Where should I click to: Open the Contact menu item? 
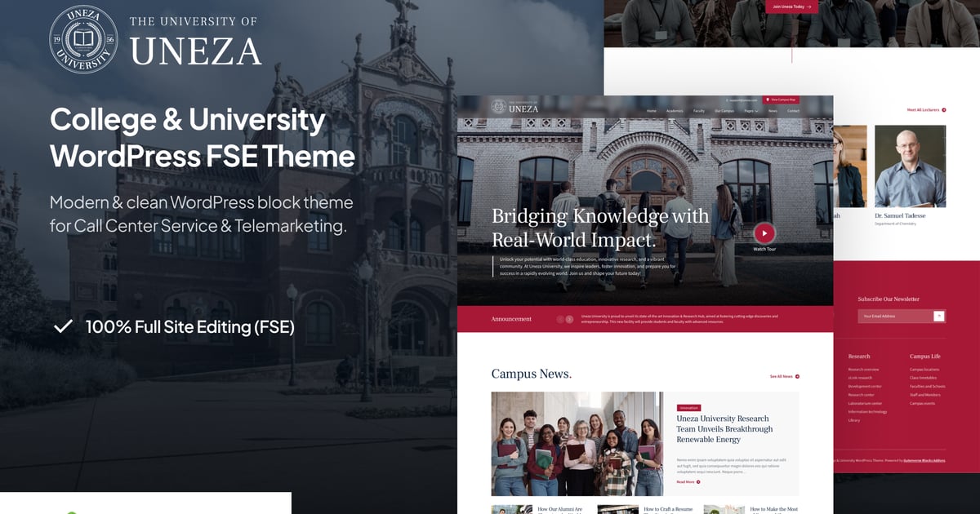click(793, 110)
